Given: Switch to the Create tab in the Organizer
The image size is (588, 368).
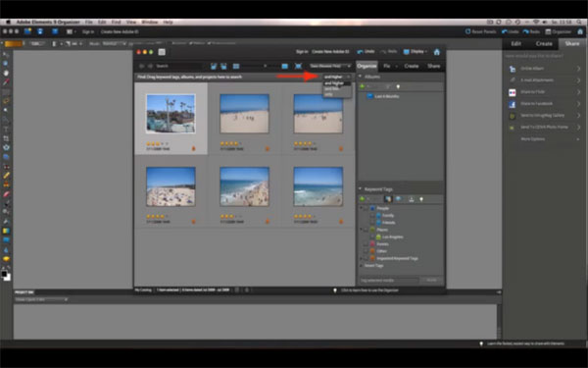Looking at the screenshot, I should tap(412, 66).
